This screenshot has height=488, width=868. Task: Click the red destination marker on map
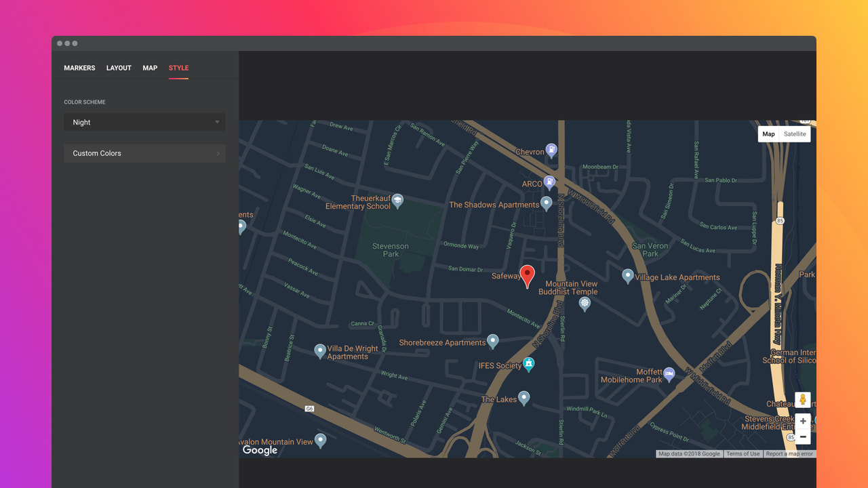pos(528,274)
